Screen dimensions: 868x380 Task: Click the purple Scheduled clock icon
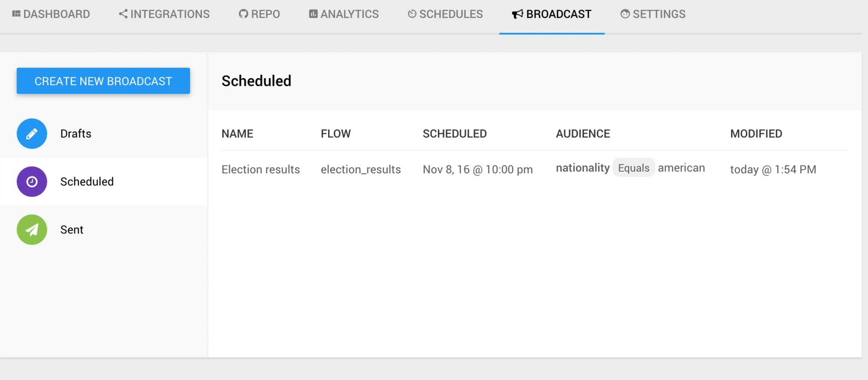(x=32, y=181)
